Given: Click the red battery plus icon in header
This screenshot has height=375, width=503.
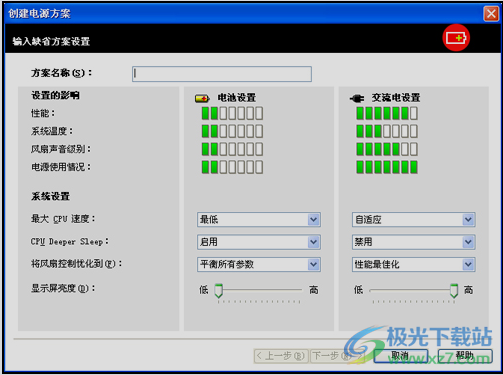Looking at the screenshot, I should 456,38.
